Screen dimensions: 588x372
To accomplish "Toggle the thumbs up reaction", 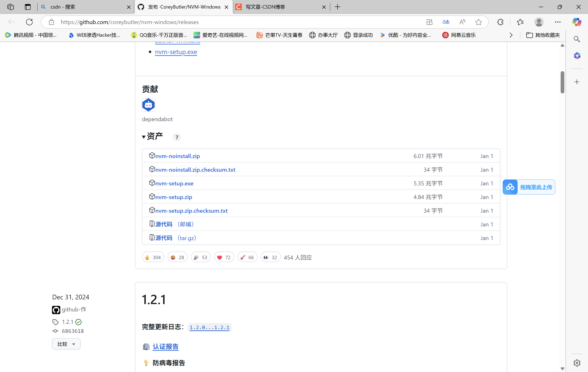I will click(153, 257).
